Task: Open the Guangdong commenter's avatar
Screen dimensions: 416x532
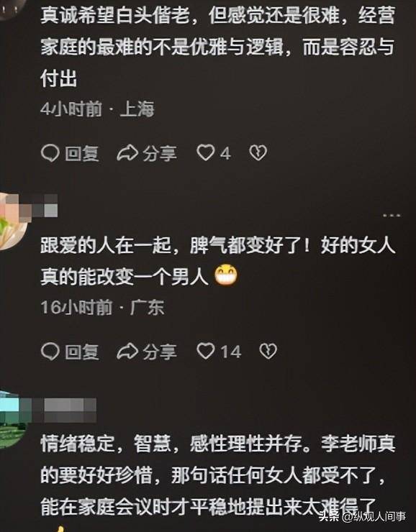Action: 12,221
